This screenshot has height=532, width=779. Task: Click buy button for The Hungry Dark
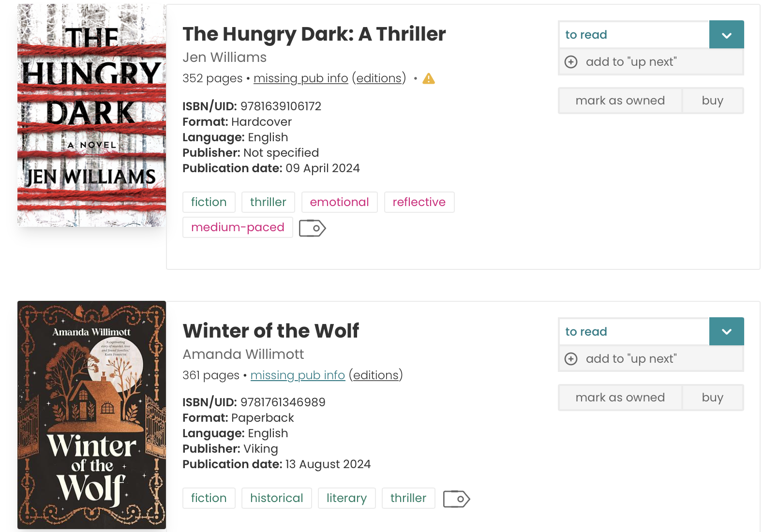(x=712, y=101)
